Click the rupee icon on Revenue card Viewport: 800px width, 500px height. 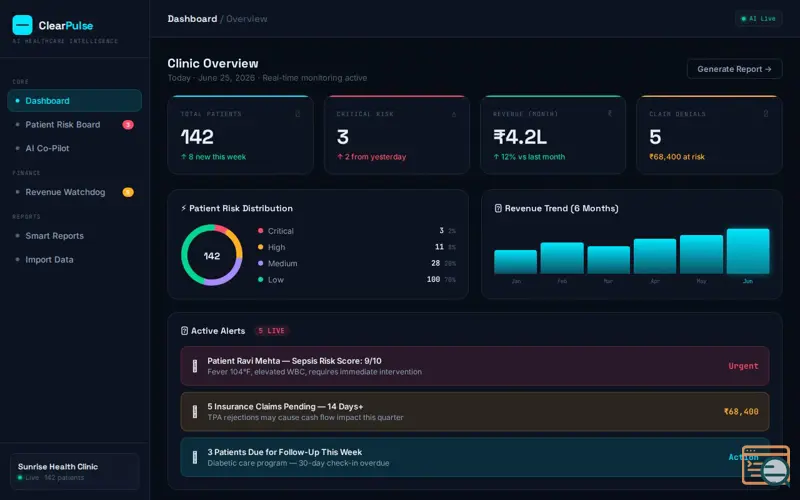610,113
